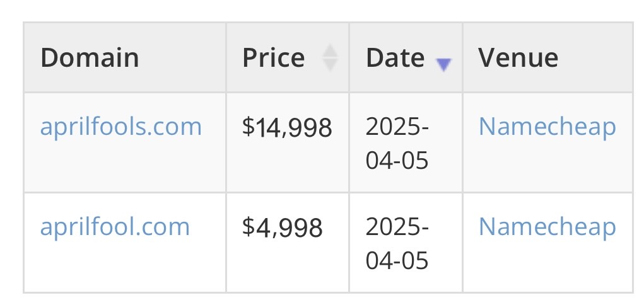Toggle Date sort using the blue arrow

point(444,64)
